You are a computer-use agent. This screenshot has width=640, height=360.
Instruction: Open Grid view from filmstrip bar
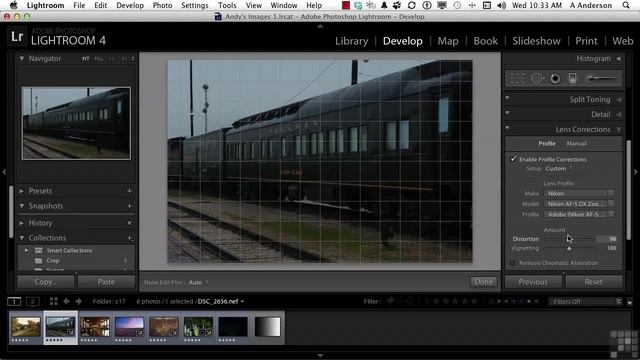(53, 302)
